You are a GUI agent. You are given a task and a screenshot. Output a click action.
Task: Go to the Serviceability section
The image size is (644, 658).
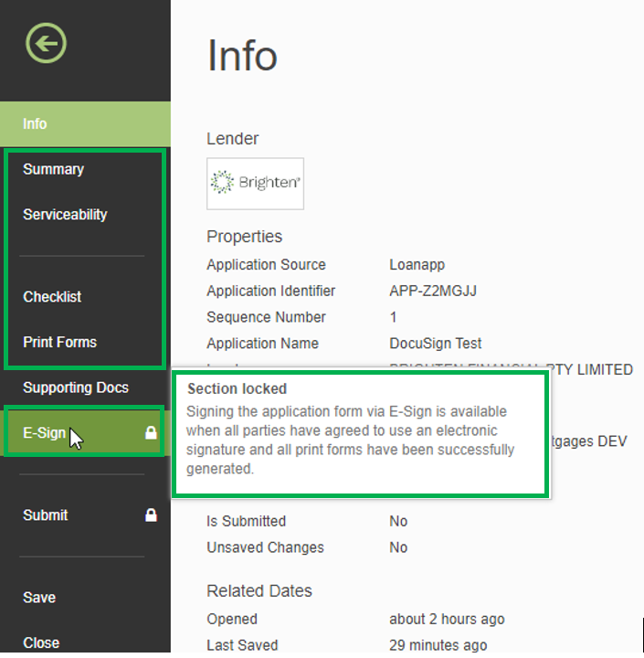65,215
